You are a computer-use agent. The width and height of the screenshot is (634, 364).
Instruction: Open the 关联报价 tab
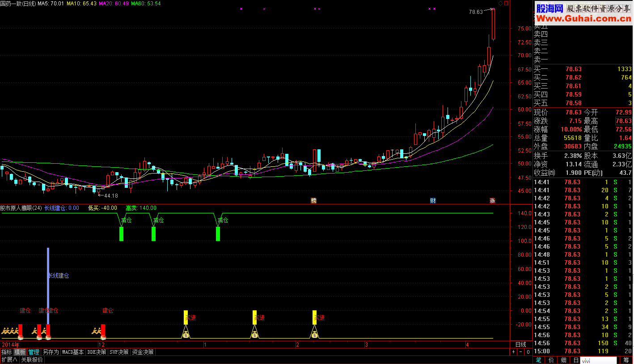(x=32, y=360)
